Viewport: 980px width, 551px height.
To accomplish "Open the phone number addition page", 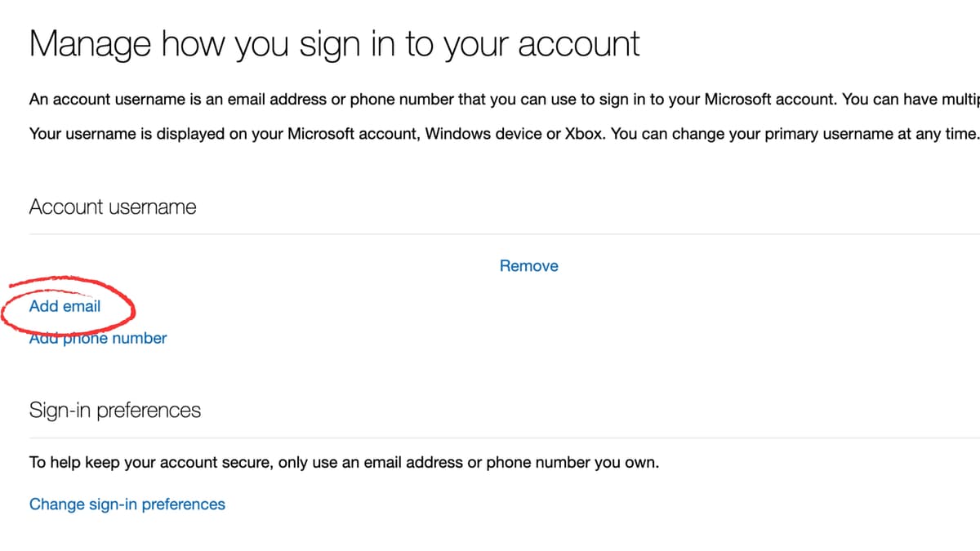I will [x=98, y=338].
